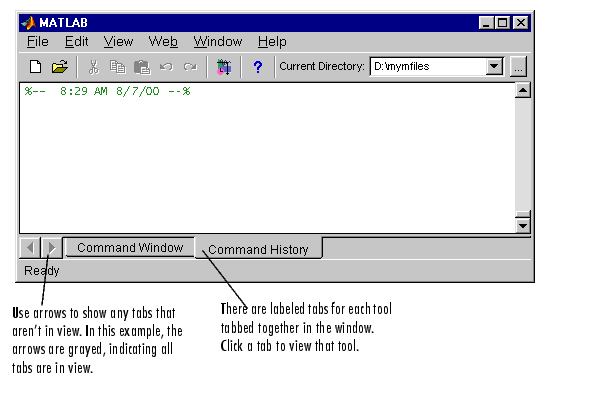Click the tab scroll right arrow

pyautogui.click(x=52, y=248)
